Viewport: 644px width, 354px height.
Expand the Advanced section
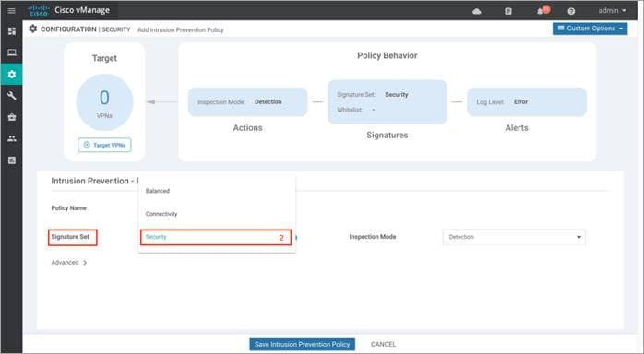tap(69, 263)
